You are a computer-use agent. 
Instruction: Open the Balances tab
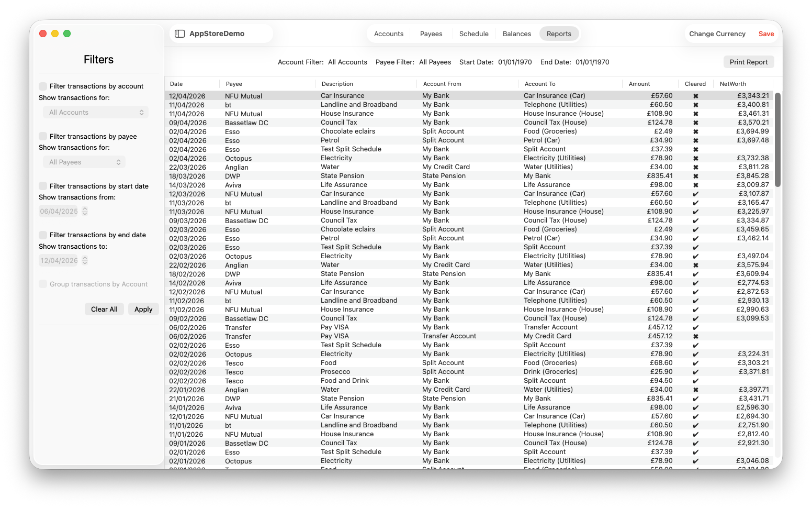tap(517, 34)
